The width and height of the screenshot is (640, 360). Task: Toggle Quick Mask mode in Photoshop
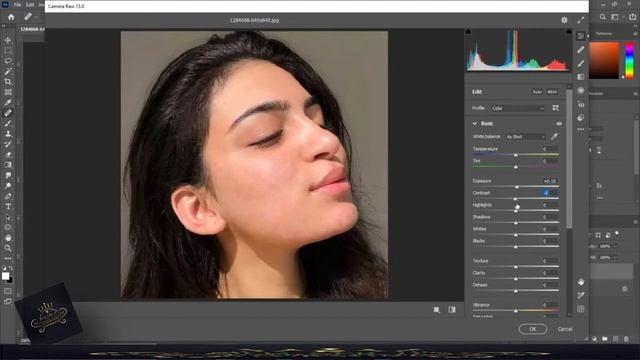click(8, 291)
